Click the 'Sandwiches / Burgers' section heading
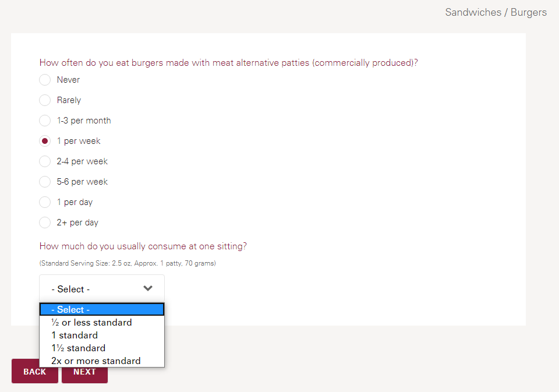 coord(496,12)
